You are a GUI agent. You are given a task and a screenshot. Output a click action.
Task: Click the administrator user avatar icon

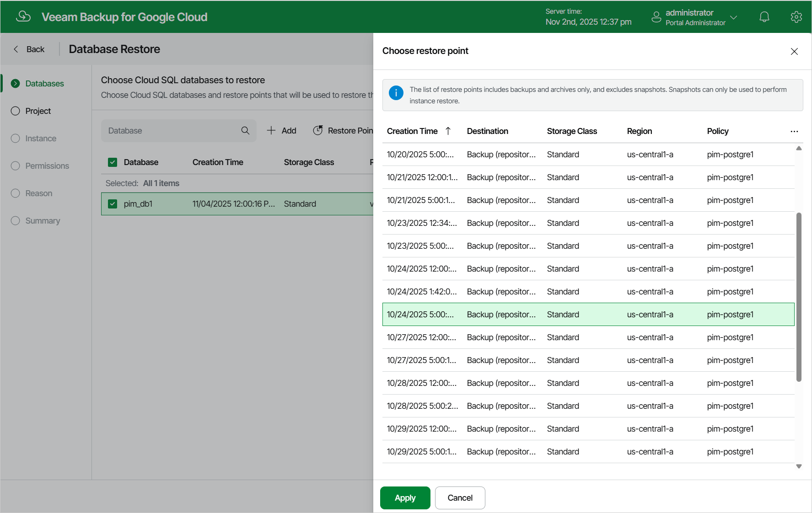click(x=656, y=17)
